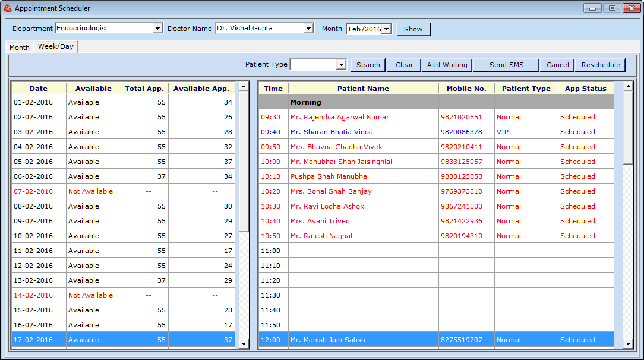Click the Search button
Screen dimensions: 644x360
coord(368,65)
